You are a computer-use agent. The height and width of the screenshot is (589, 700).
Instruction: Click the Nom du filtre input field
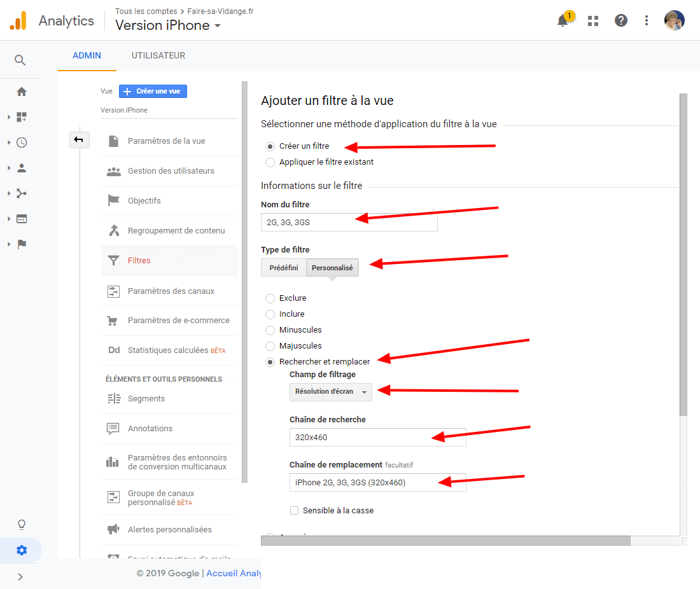349,222
